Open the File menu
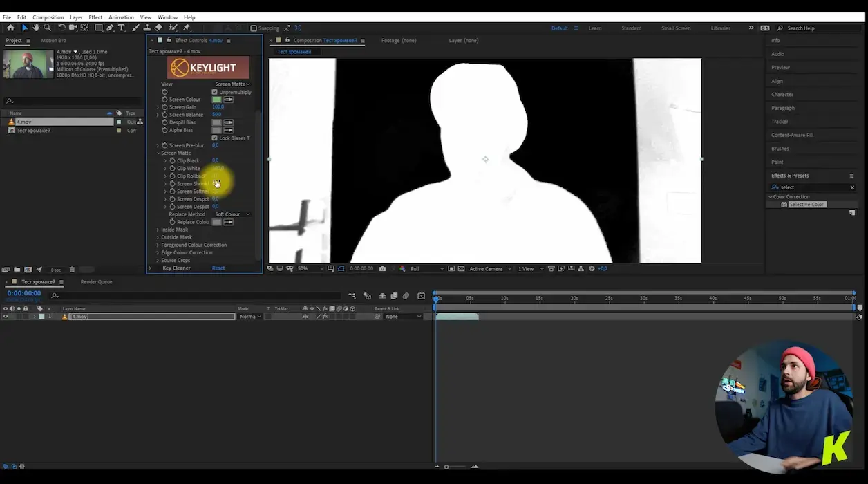This screenshot has height=484, width=868. (7, 17)
